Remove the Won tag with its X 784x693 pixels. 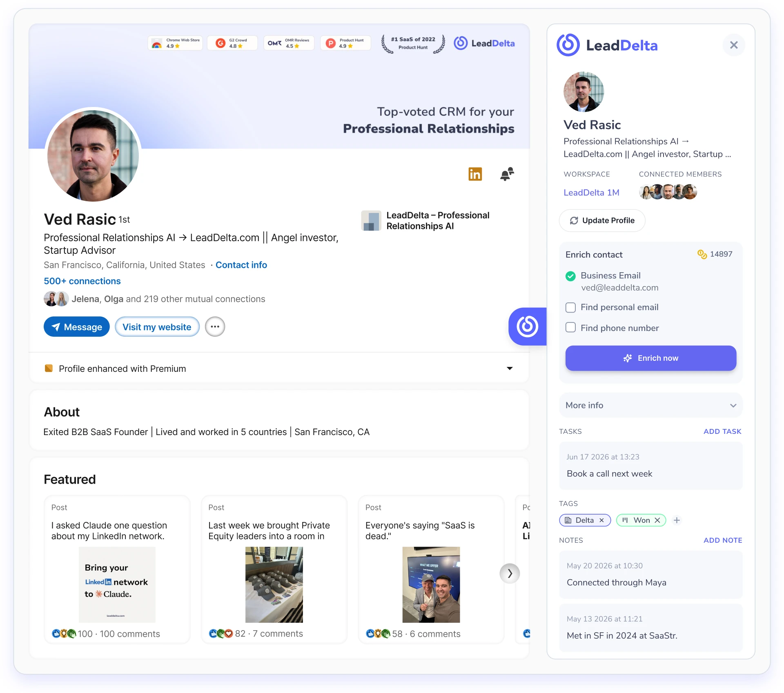[x=657, y=520]
